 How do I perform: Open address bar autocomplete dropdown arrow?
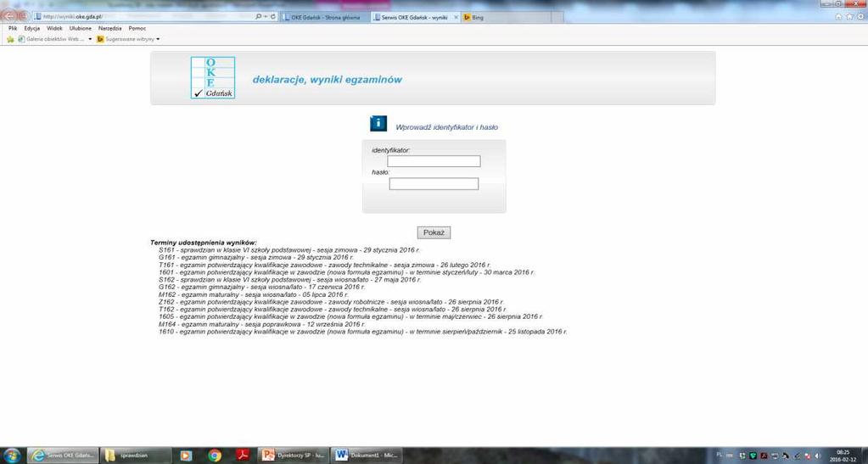point(266,17)
